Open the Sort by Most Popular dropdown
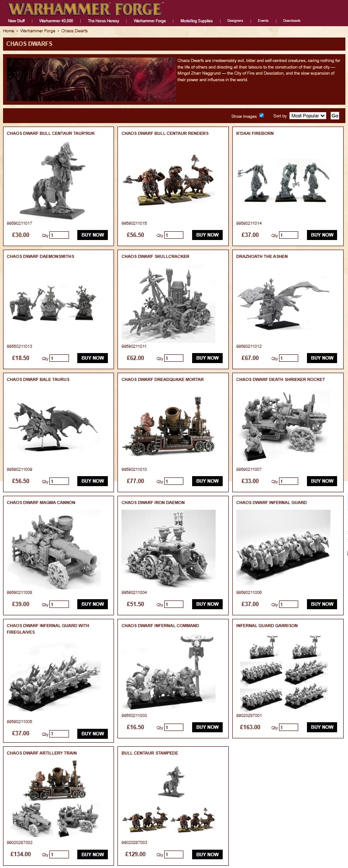This screenshot has width=348, height=868. tap(308, 116)
